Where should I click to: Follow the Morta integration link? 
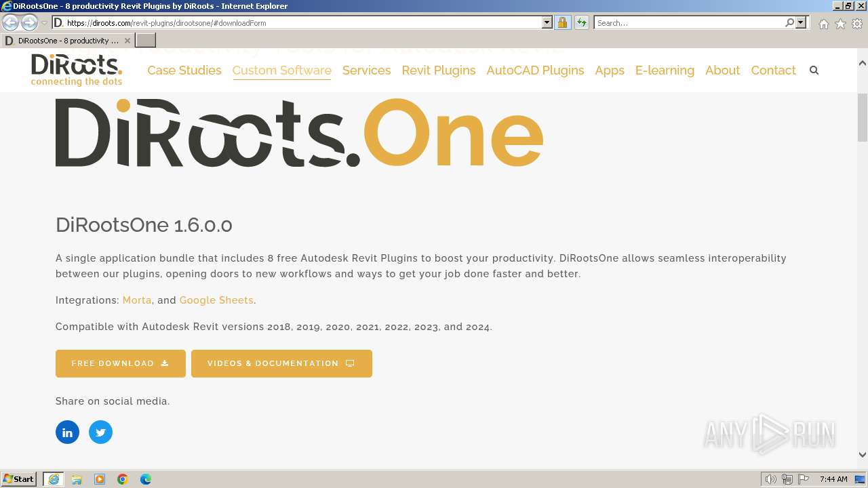point(137,300)
